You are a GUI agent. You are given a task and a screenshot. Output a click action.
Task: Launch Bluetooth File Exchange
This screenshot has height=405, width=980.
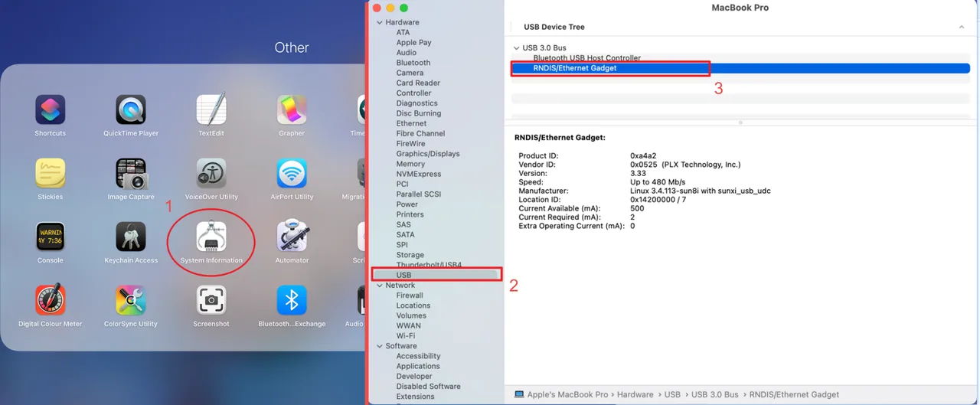[292, 300]
